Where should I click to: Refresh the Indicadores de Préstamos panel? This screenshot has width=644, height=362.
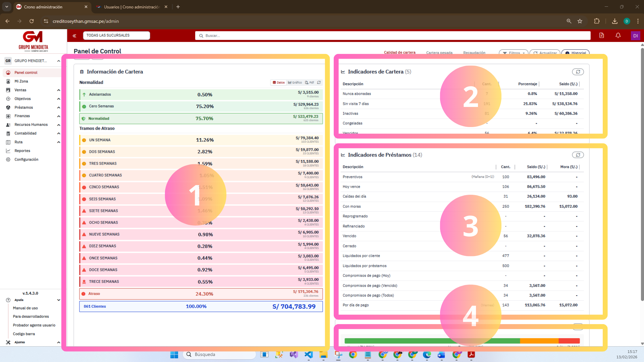click(578, 155)
